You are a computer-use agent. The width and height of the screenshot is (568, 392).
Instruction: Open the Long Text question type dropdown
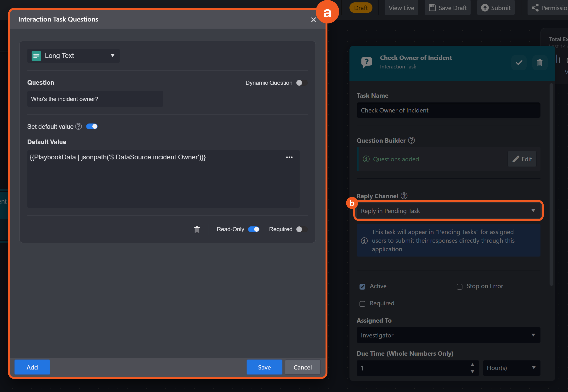(x=73, y=56)
